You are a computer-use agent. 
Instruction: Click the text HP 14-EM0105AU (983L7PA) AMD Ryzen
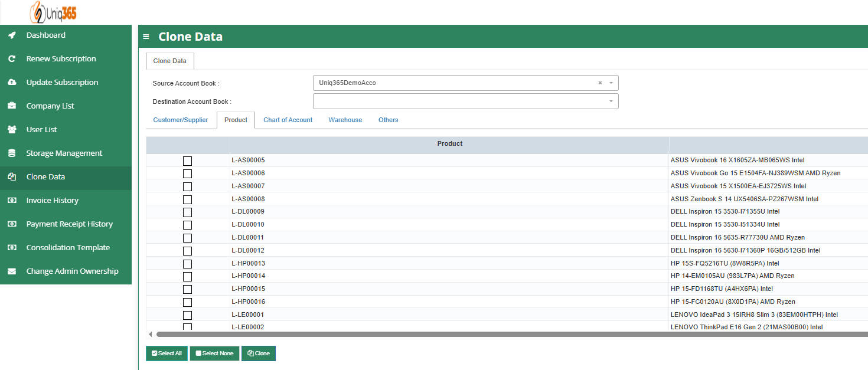[733, 276]
